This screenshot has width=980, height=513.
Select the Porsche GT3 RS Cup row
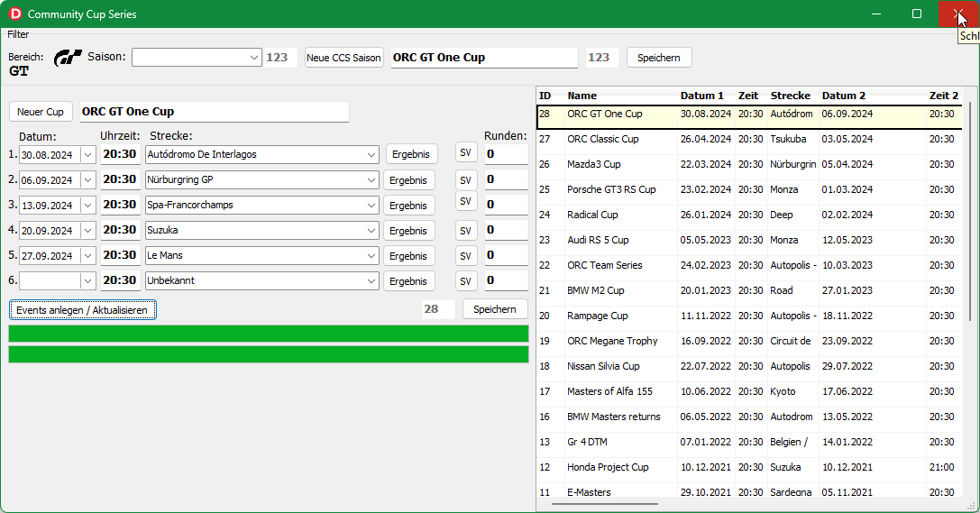[611, 189]
